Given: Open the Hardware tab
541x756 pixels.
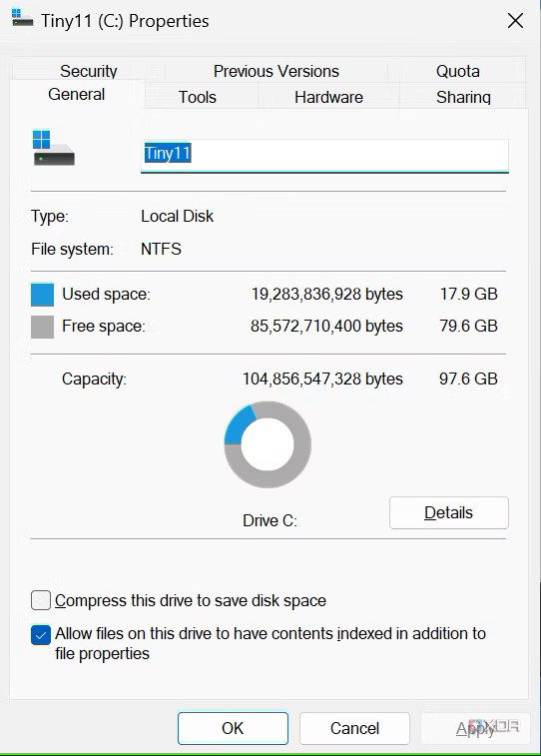Looking at the screenshot, I should click(328, 97).
